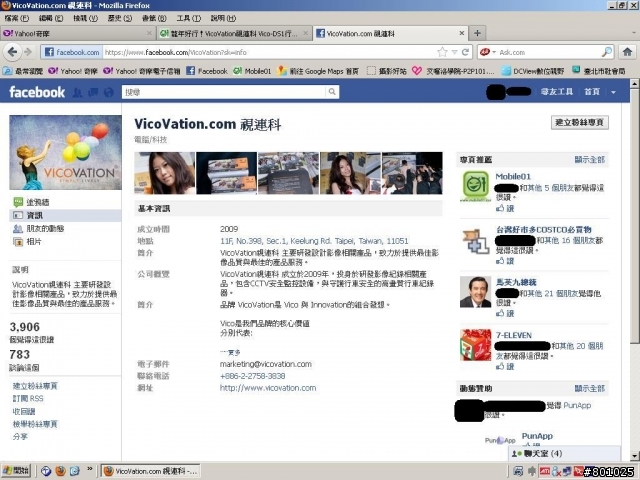Open the Mobile01 bookmark in bookmarks toolbar
640x480 pixels.
pos(252,71)
